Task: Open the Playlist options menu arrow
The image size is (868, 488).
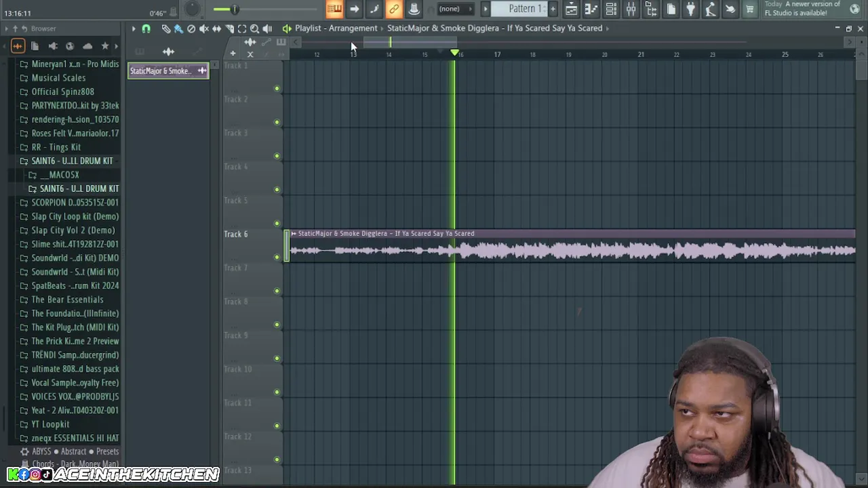Action: click(134, 28)
